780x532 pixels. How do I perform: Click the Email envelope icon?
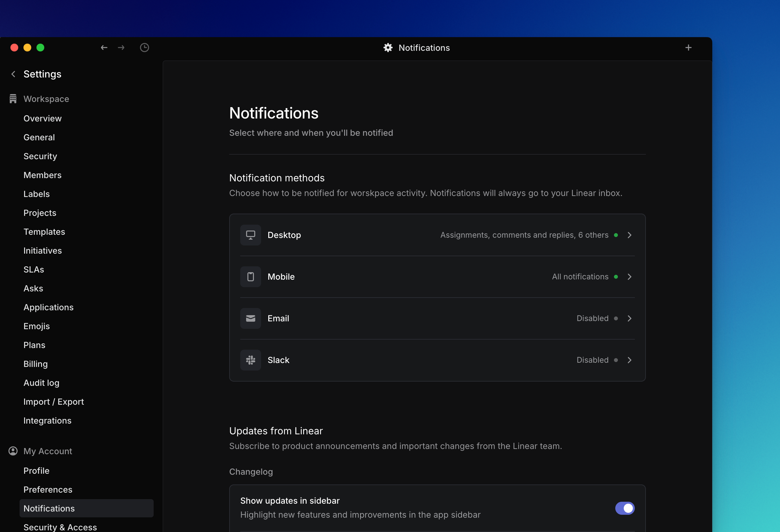[250, 318]
